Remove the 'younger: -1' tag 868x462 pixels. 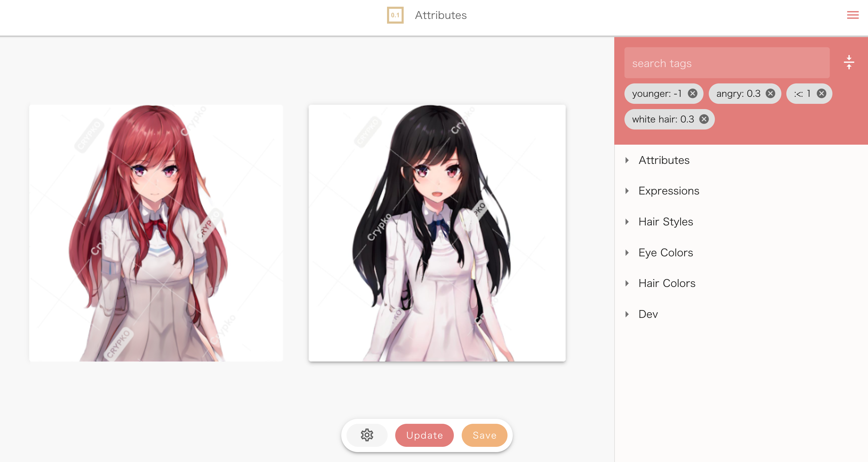(x=693, y=94)
